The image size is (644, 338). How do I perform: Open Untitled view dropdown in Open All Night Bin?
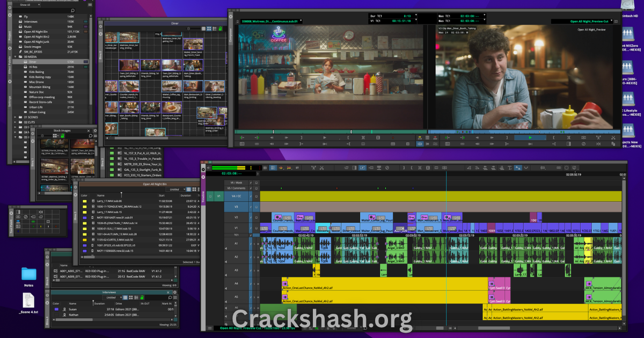178,189
